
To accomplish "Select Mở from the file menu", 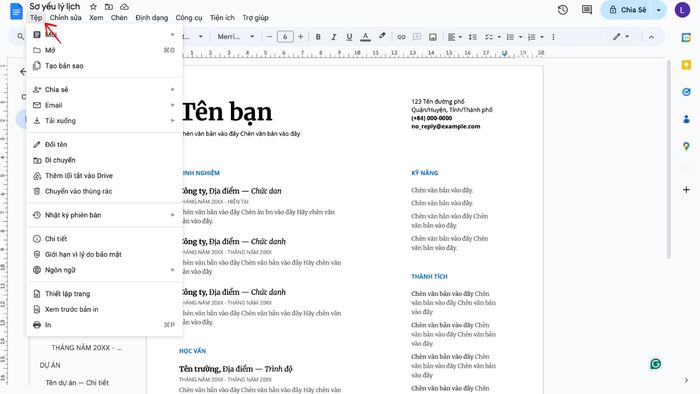I will [x=104, y=50].
